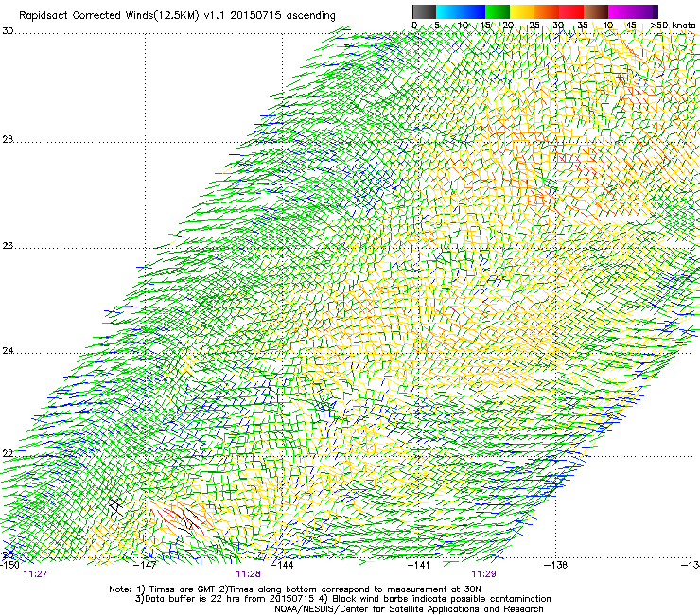The width and height of the screenshot is (700, 615).
Task: Click the cyan 5-10 knots color swatch
Action: click(x=448, y=11)
